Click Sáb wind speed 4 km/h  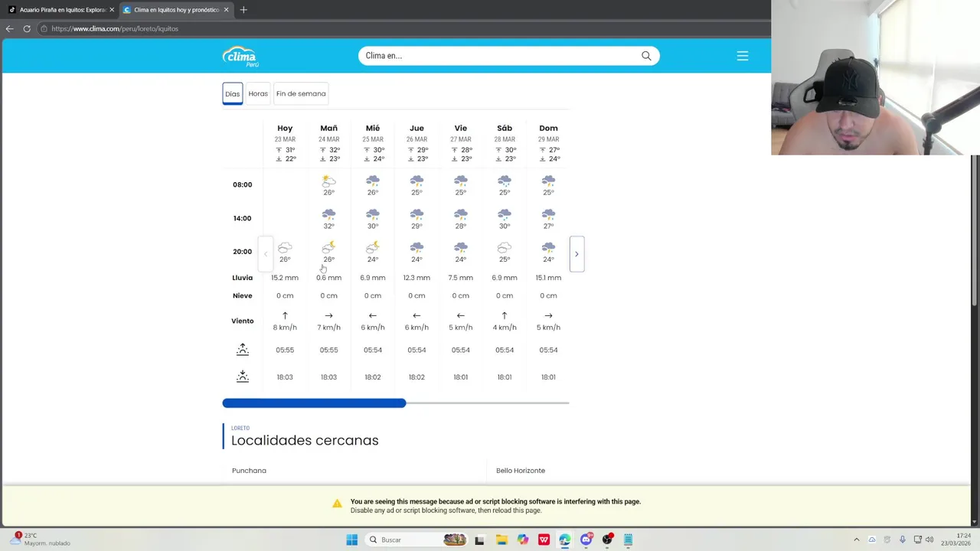pyautogui.click(x=505, y=328)
